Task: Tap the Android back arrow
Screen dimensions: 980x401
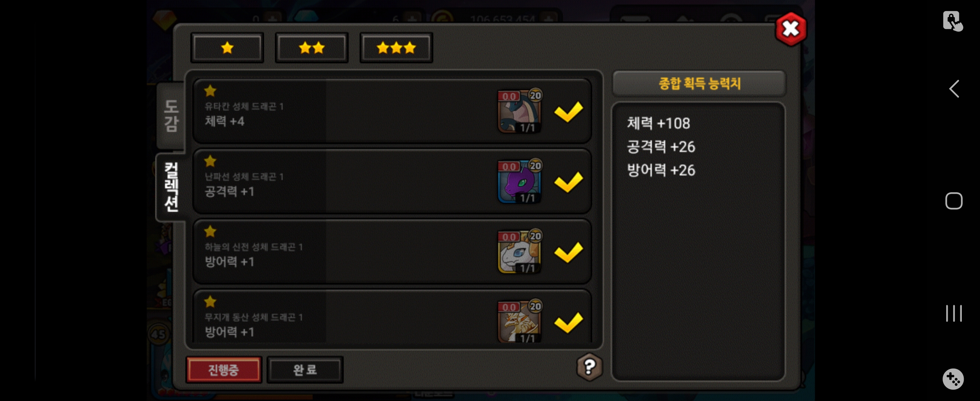Action: 954,89
